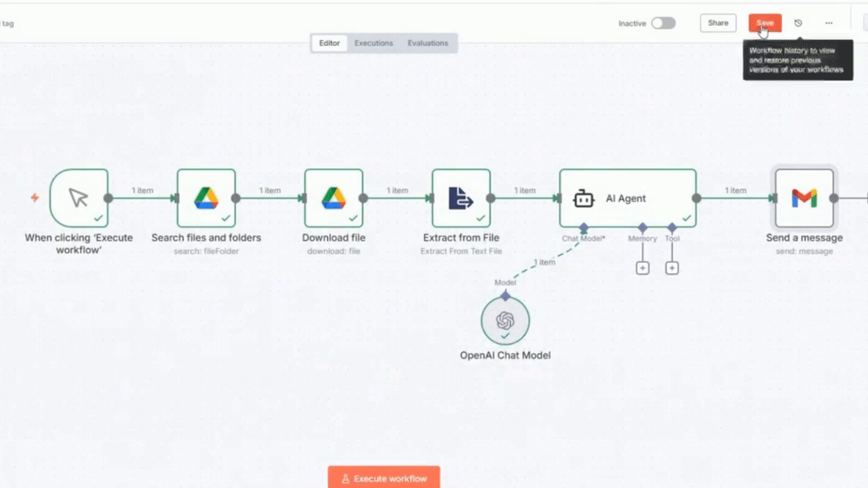Click the orange lightning trigger indicator
Screen dimensions: 868x488
[35, 198]
